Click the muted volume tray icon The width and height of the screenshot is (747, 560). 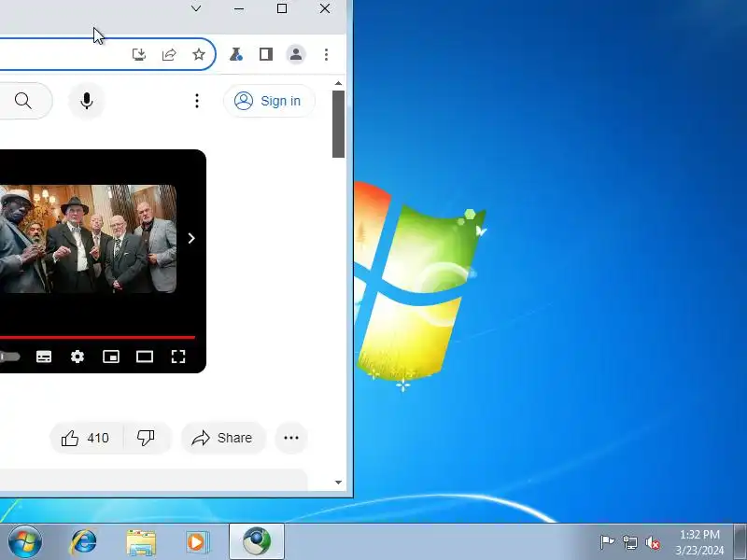tap(652, 543)
